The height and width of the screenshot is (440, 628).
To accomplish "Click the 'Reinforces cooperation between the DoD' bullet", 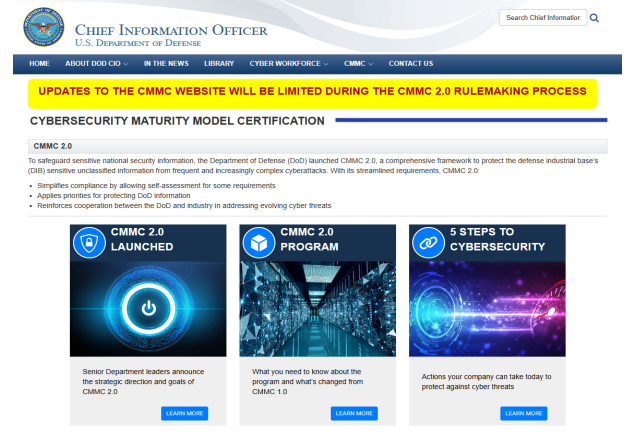I will pyautogui.click(x=184, y=206).
